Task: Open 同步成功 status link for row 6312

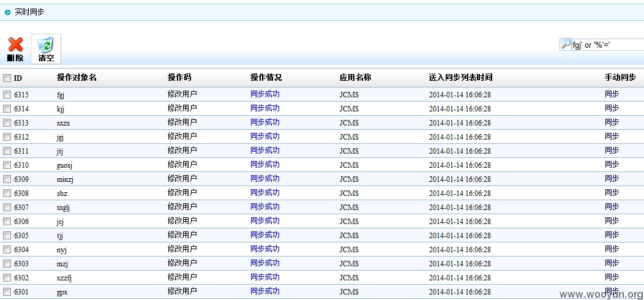Action: tap(265, 136)
